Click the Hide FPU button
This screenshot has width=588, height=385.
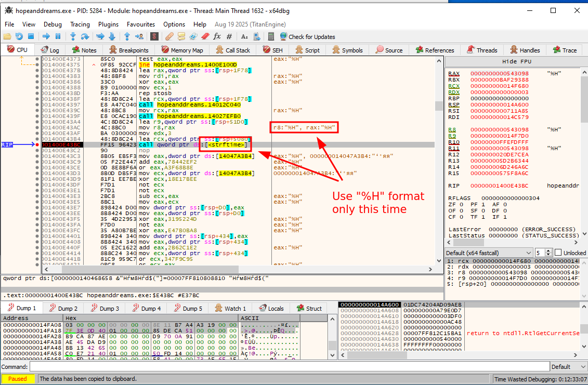tap(516, 61)
